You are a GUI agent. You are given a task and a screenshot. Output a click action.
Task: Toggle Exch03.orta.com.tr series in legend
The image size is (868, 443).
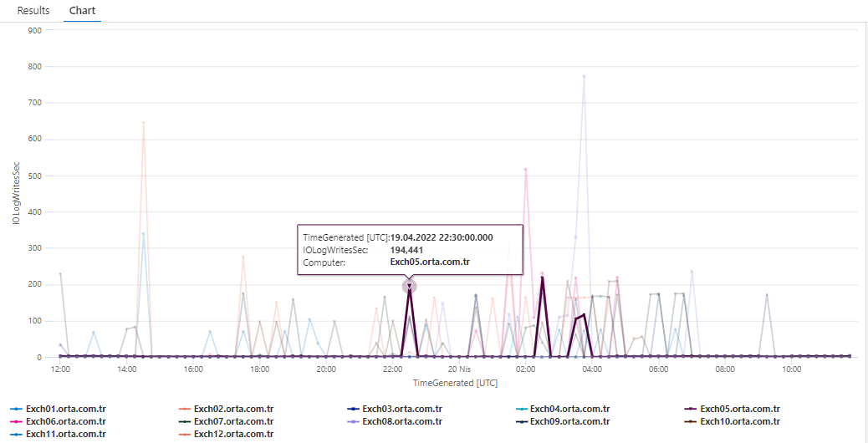(x=394, y=410)
